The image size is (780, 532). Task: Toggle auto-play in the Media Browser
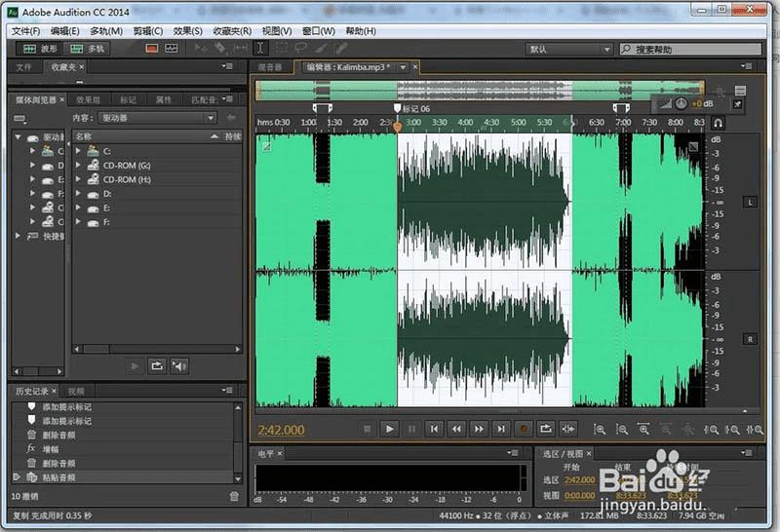tap(179, 365)
